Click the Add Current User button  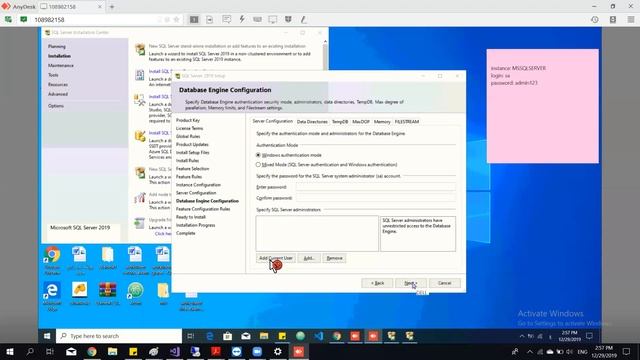pos(276,258)
